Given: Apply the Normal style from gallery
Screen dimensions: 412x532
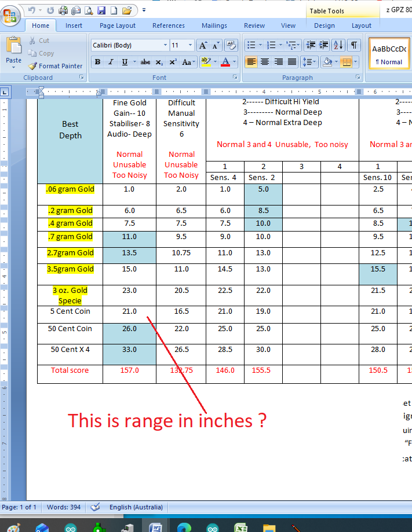Looking at the screenshot, I should pyautogui.click(x=389, y=54).
